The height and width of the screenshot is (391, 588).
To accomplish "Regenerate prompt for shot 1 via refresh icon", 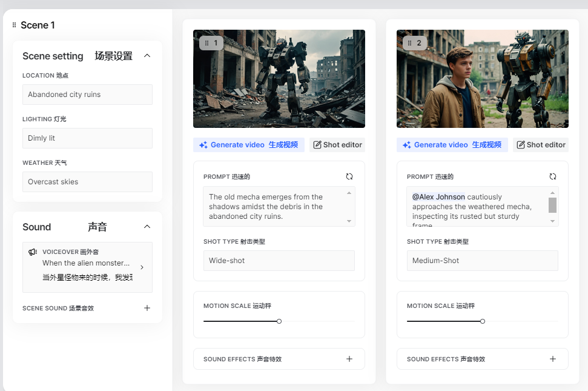I will [349, 176].
